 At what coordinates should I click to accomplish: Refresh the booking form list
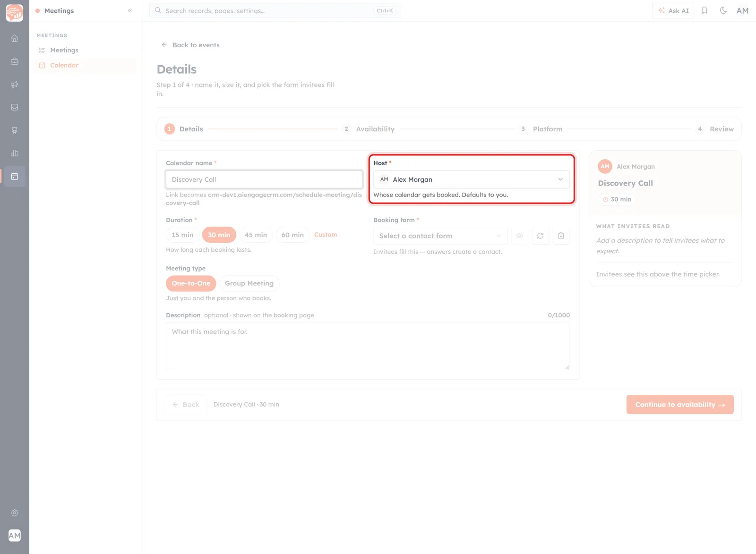[x=540, y=236]
